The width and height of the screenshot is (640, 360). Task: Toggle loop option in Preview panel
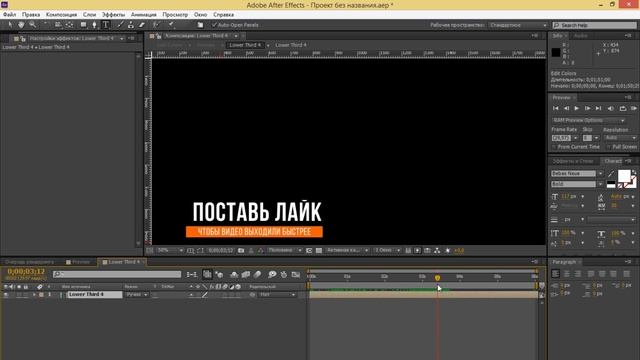tap(622, 108)
